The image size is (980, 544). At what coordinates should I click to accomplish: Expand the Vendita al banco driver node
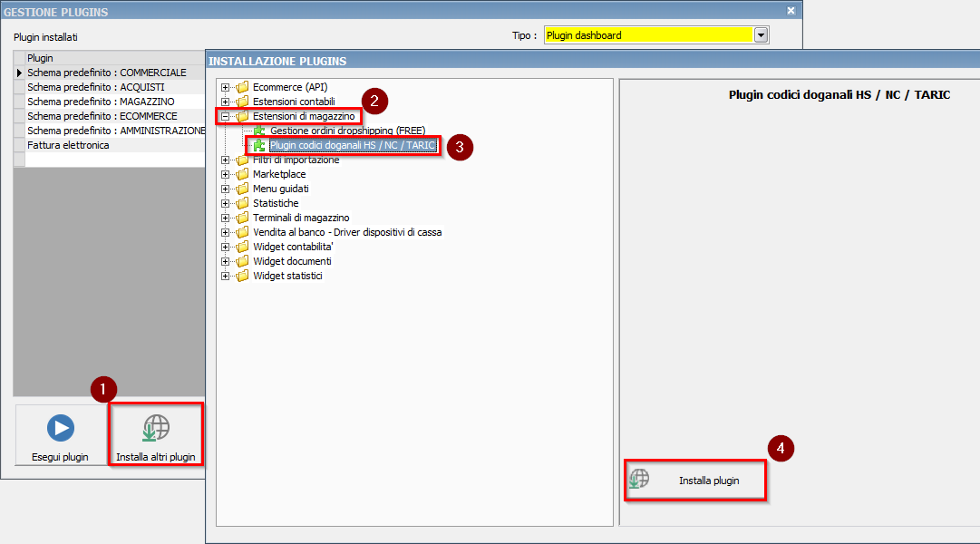(225, 232)
